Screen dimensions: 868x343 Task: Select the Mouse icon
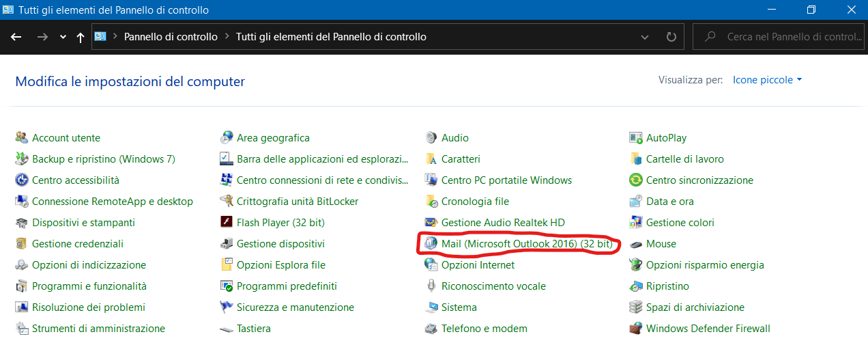click(x=635, y=244)
